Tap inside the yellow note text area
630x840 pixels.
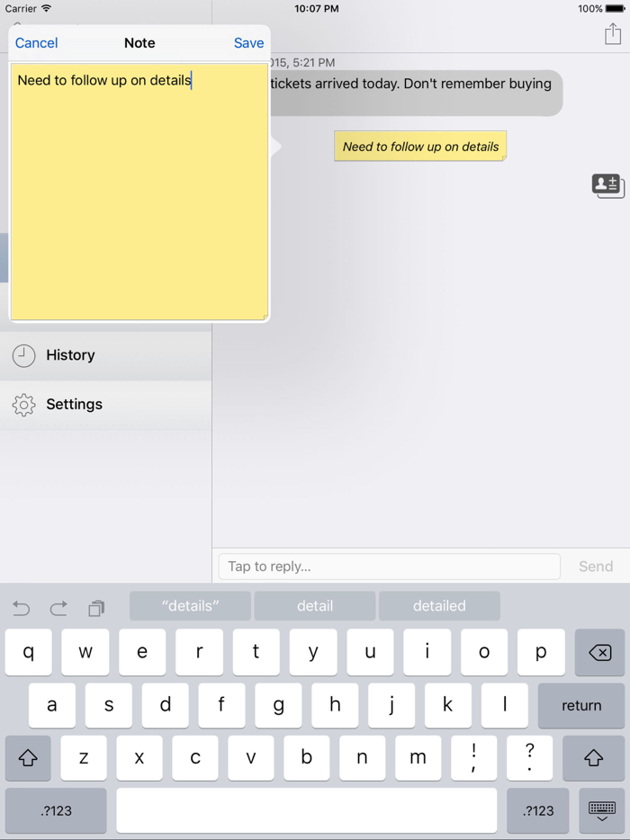tap(139, 192)
